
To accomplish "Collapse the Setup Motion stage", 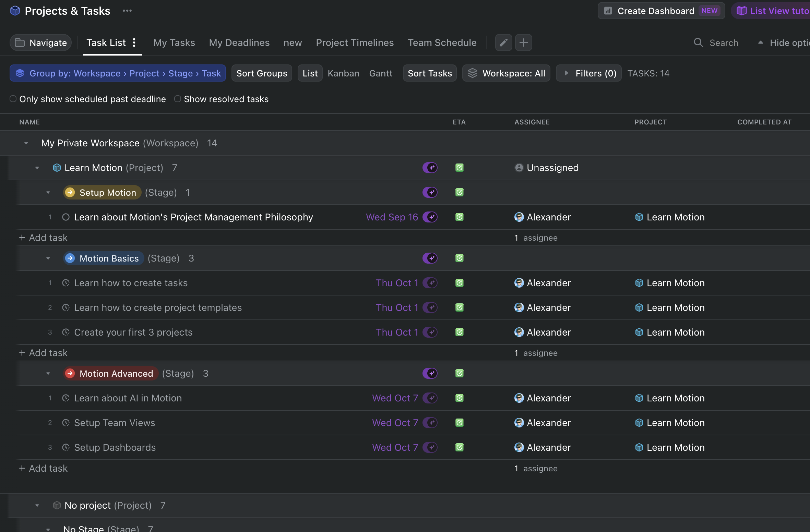I will coord(48,192).
